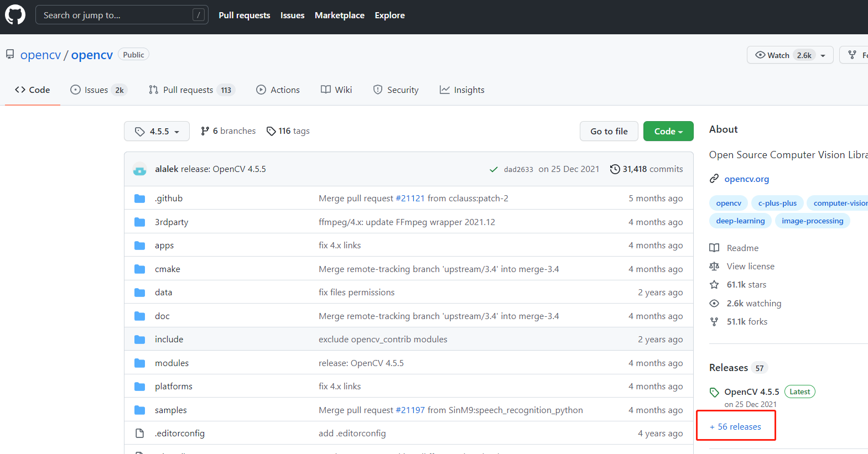Image resolution: width=868 pixels, height=454 pixels.
Task: Open the opencv.org website link
Action: (747, 179)
